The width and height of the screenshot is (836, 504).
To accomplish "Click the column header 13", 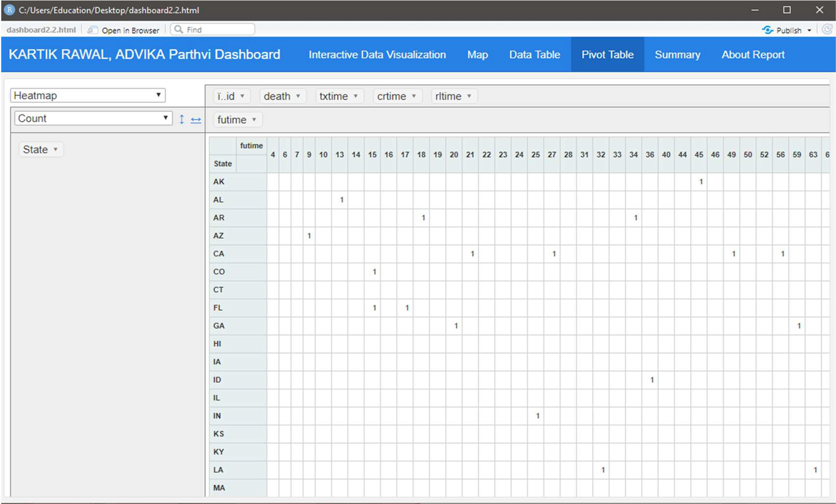I will pos(339,155).
